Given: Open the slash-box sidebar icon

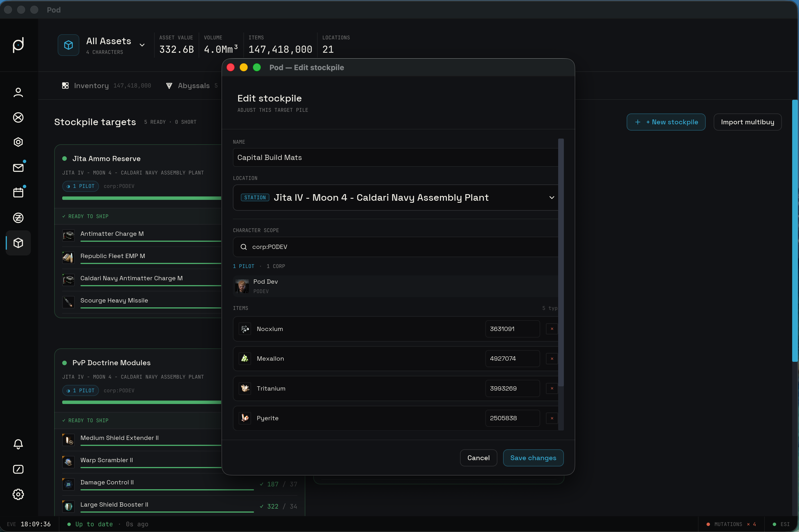Looking at the screenshot, I should click(x=18, y=469).
